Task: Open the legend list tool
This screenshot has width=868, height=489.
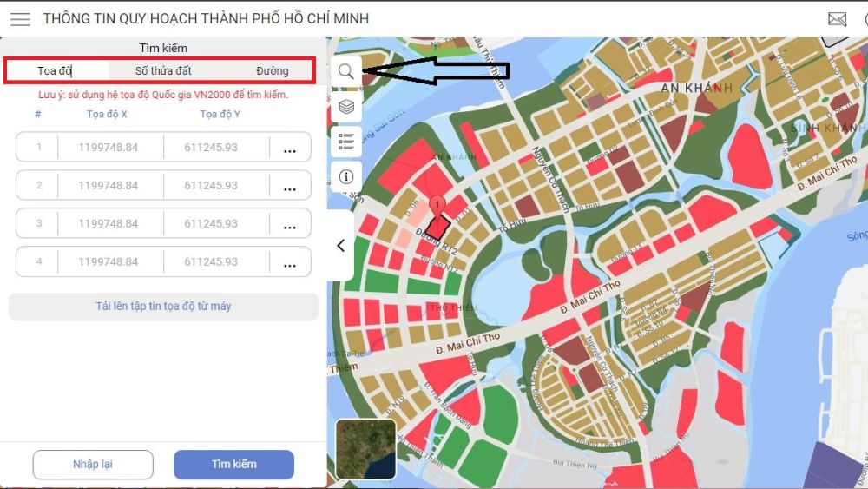Action: coord(346,142)
